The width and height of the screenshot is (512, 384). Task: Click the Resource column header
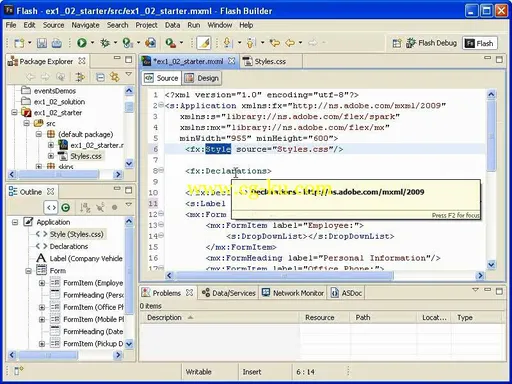(324, 318)
